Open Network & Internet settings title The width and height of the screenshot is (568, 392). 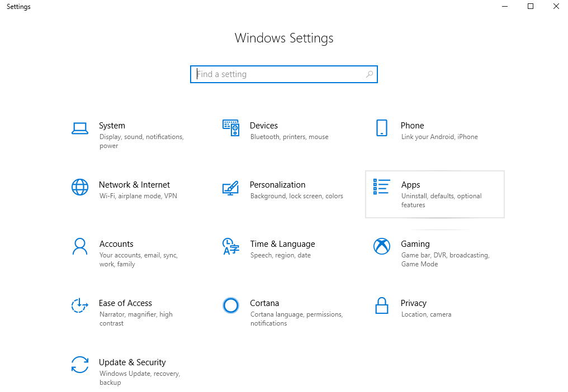pos(134,185)
